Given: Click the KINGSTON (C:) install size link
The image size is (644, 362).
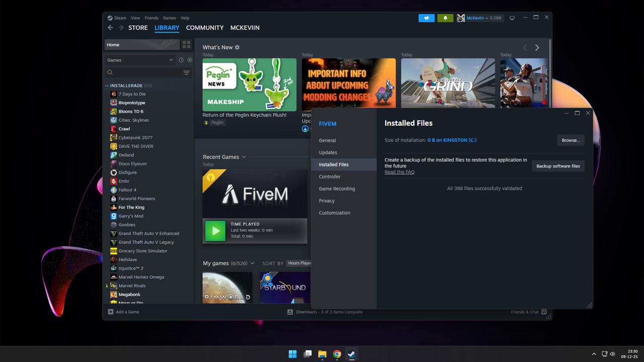Looking at the screenshot, I should (452, 140).
